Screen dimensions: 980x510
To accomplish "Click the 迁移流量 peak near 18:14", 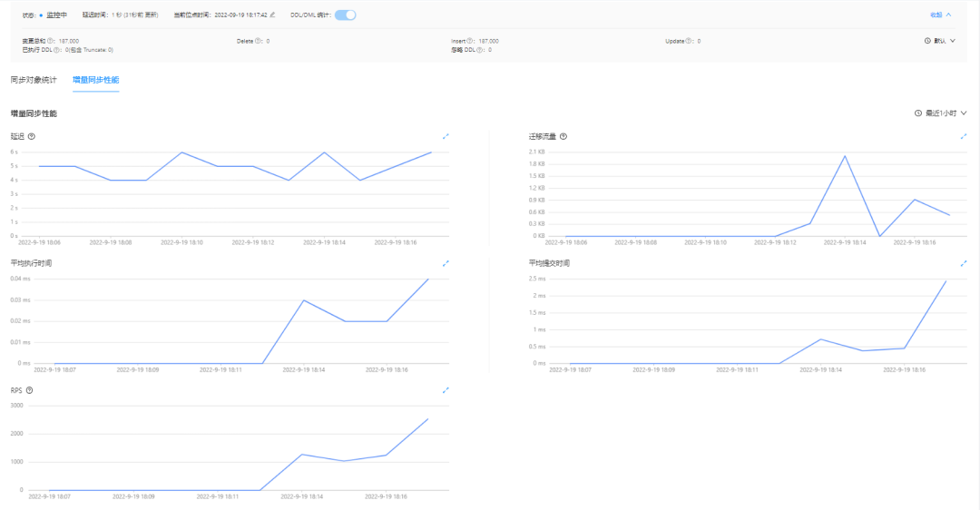I will pyautogui.click(x=845, y=156).
